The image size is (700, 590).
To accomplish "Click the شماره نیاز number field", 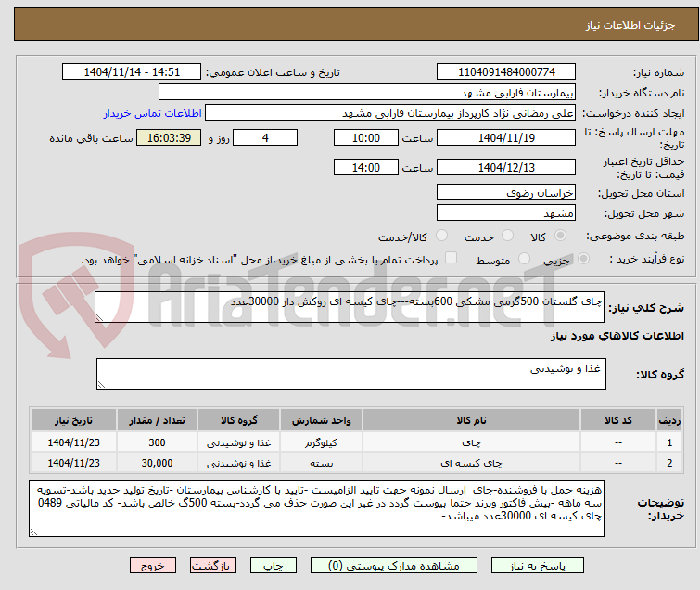I will tap(506, 72).
